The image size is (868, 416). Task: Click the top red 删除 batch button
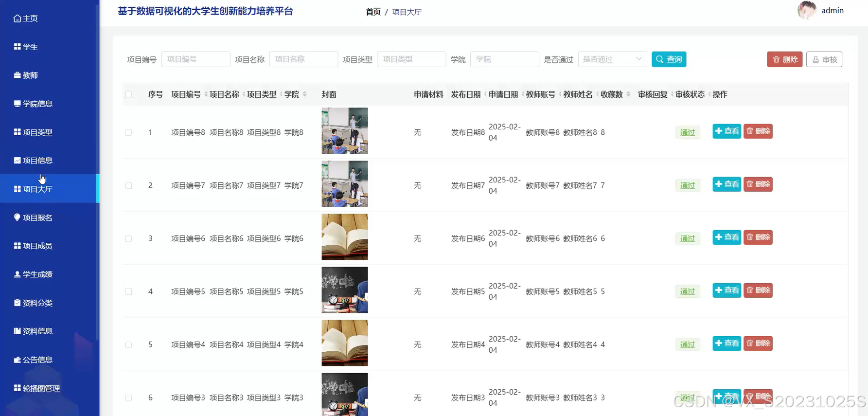pyautogui.click(x=784, y=59)
